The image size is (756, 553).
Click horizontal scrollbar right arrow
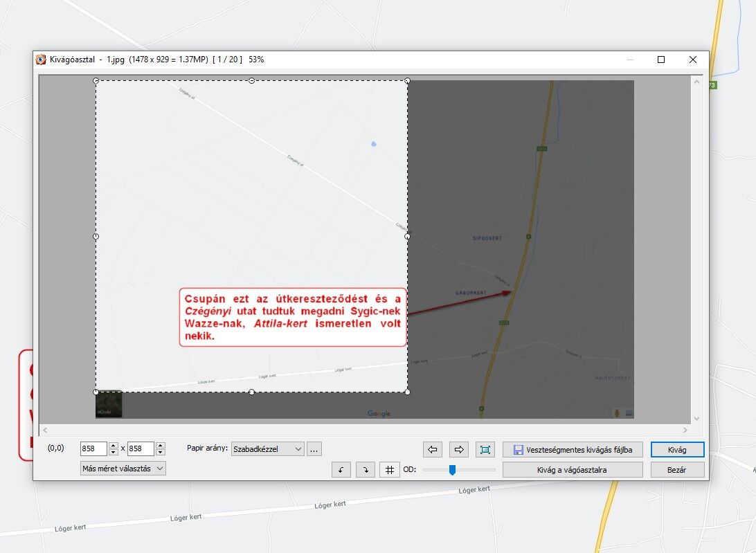click(685, 430)
